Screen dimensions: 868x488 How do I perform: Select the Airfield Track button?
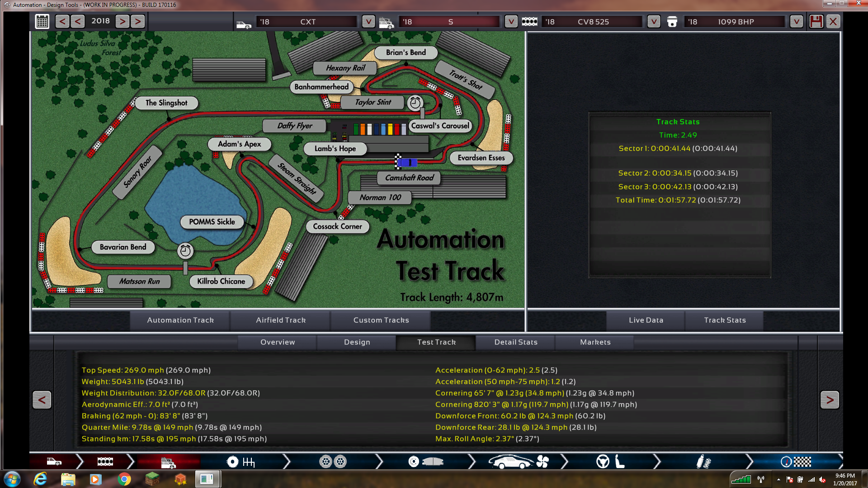[x=281, y=320]
